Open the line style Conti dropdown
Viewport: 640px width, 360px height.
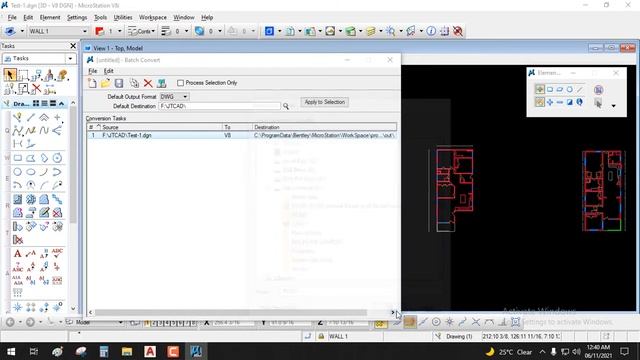[x=153, y=31]
